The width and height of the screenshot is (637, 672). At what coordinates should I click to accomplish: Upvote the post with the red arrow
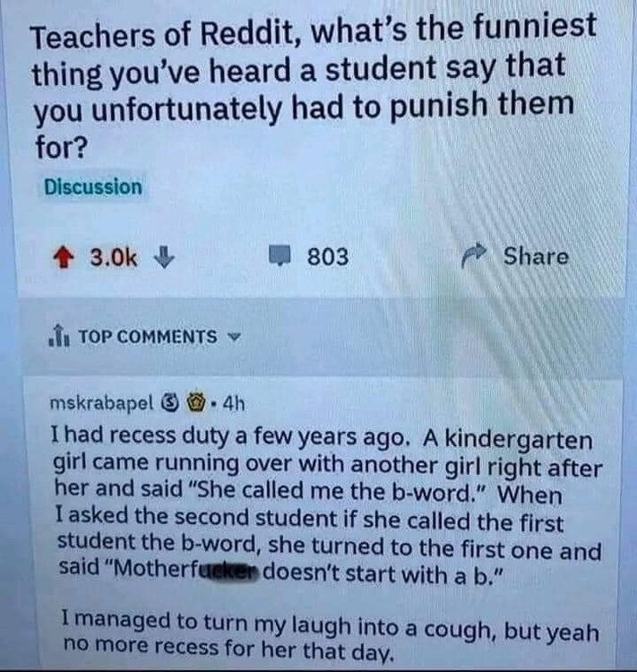(63, 257)
